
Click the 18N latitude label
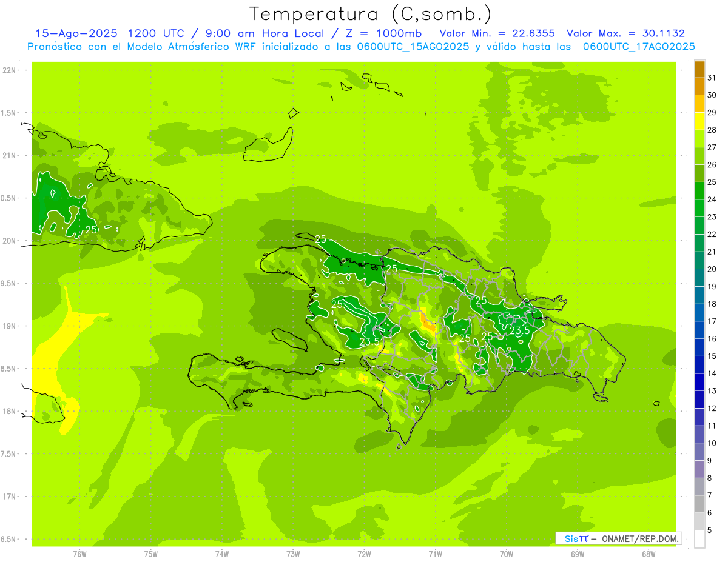click(10, 412)
